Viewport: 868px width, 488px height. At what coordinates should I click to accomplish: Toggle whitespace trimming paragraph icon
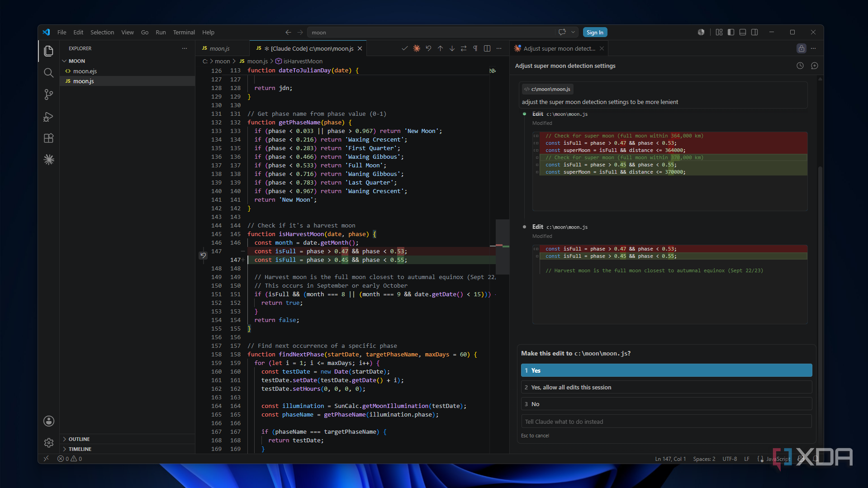pyautogui.click(x=475, y=48)
